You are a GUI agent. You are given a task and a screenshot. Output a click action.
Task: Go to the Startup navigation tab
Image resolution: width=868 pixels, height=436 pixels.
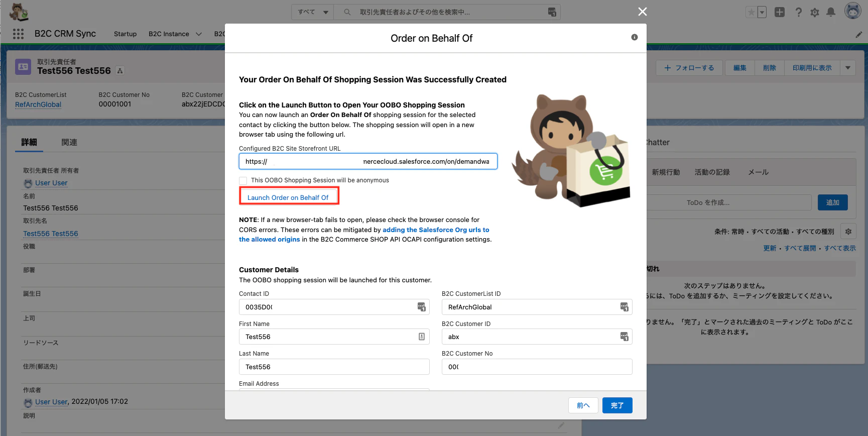pyautogui.click(x=126, y=34)
